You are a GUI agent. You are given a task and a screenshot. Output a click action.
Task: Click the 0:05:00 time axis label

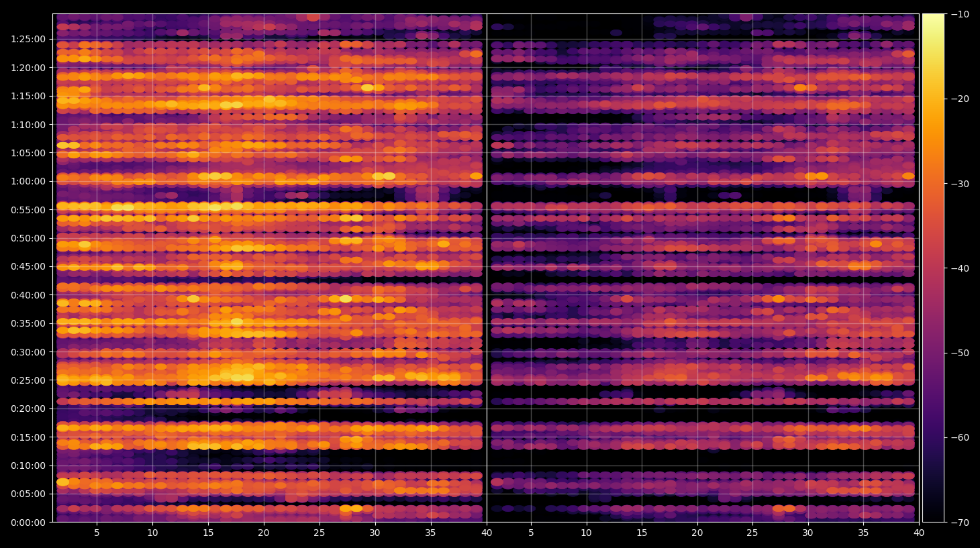(x=28, y=494)
